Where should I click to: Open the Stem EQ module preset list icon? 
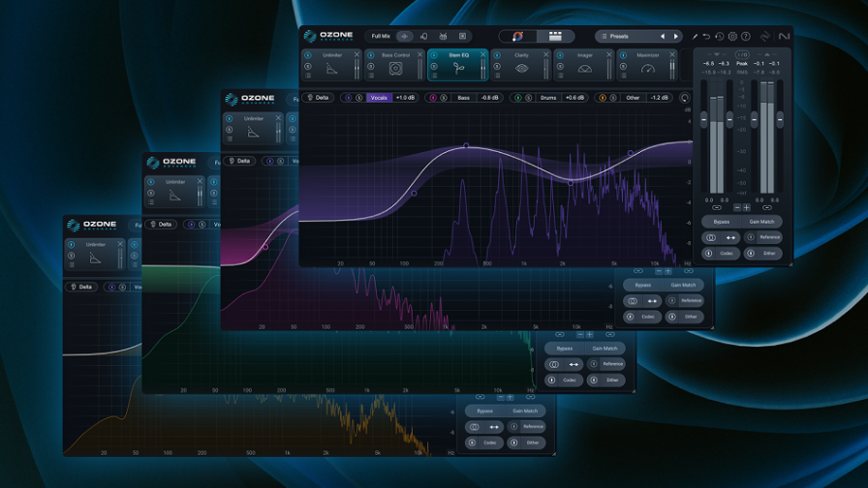tap(434, 76)
